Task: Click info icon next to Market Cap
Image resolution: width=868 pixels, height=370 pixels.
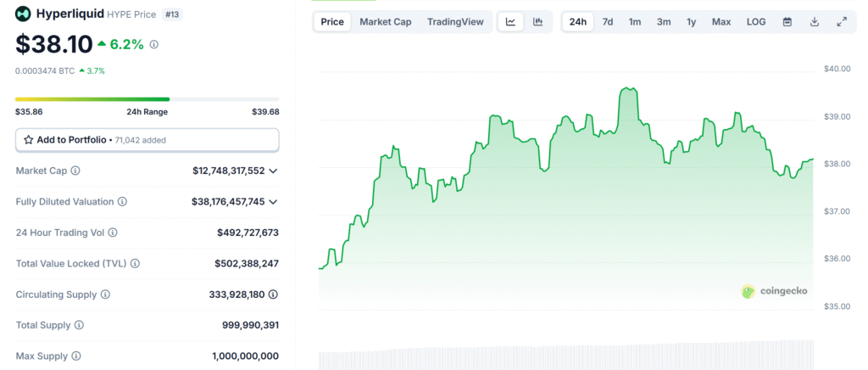Action: [x=75, y=171]
